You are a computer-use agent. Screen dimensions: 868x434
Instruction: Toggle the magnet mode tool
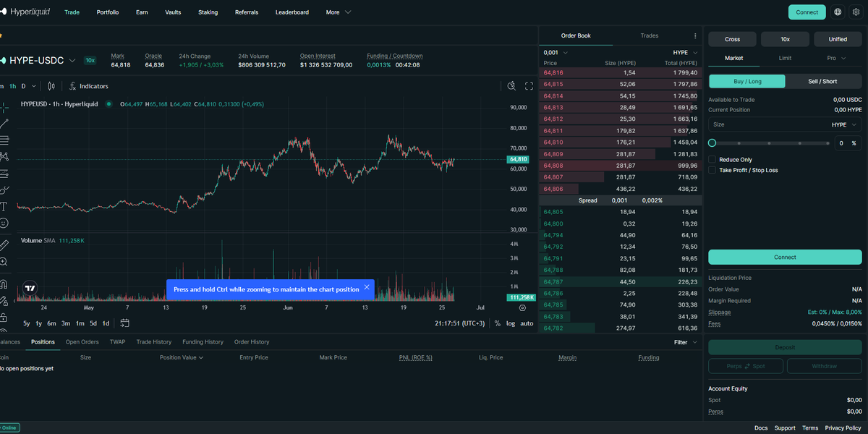[x=4, y=284]
